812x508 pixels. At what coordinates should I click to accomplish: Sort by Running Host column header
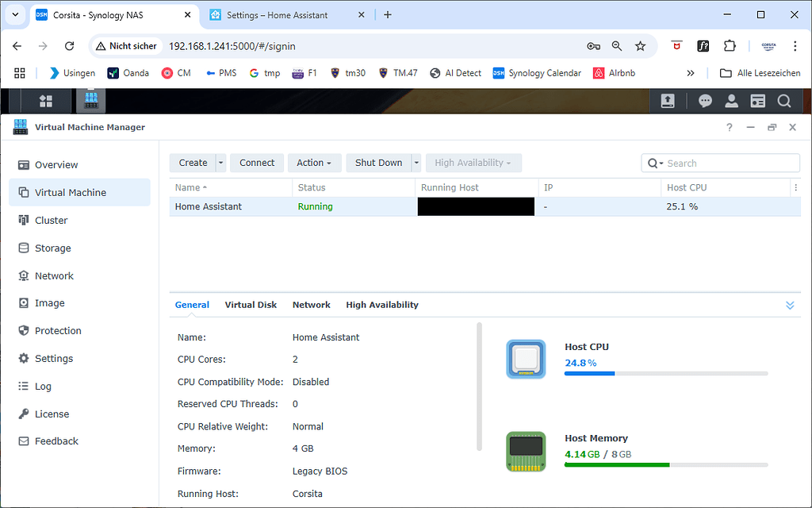click(477, 187)
